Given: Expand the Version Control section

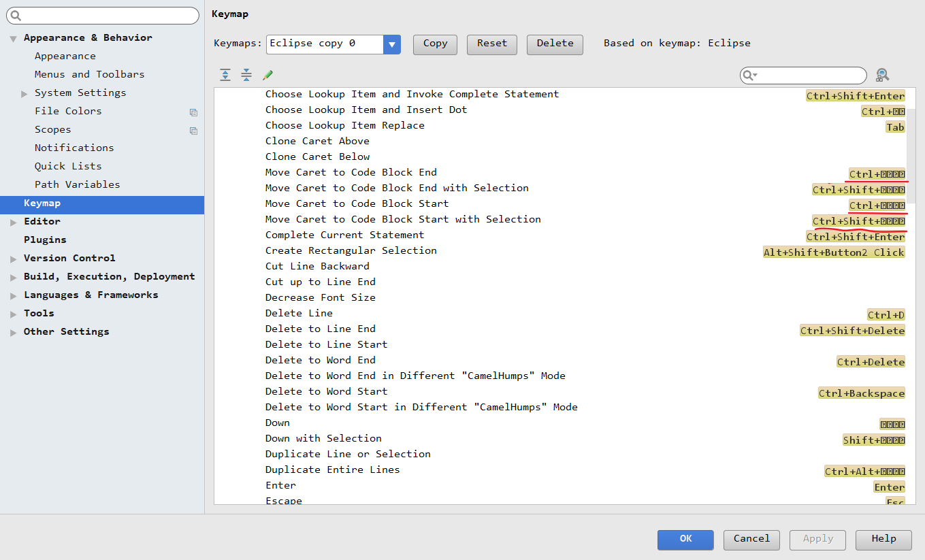Looking at the screenshot, I should click(14, 259).
